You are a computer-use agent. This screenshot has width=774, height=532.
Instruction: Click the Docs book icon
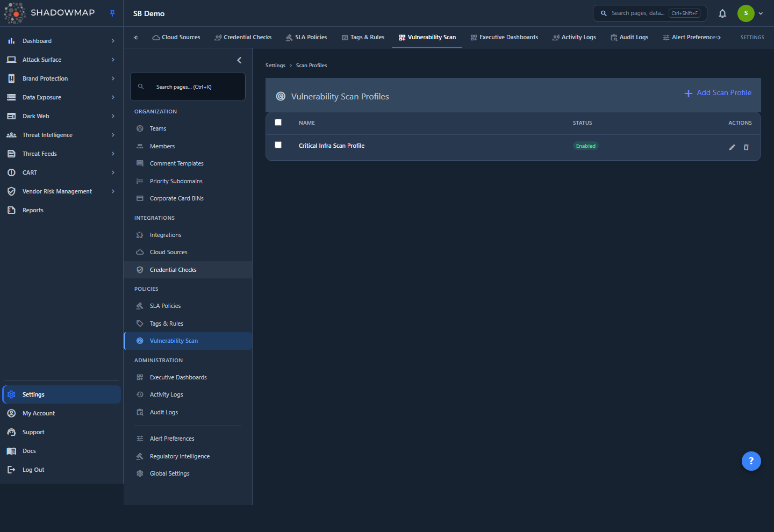(11, 451)
